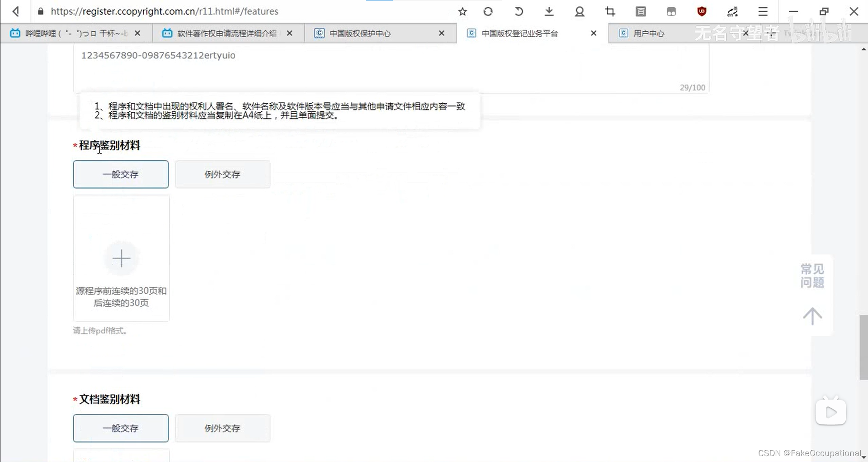Click the signature pen toolbar icon
Image resolution: width=868 pixels, height=462 pixels.
(732, 11)
